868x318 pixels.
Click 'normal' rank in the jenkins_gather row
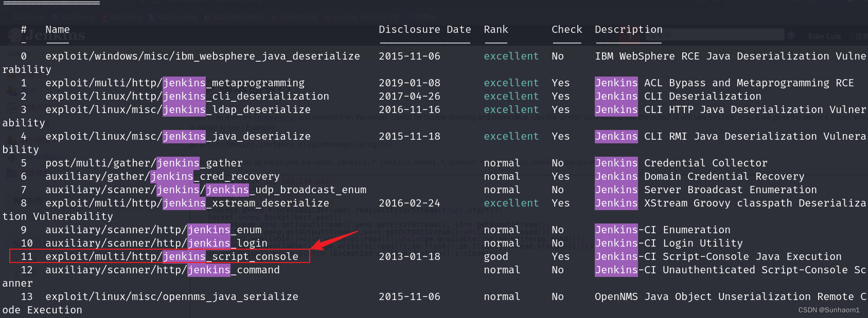[502, 163]
